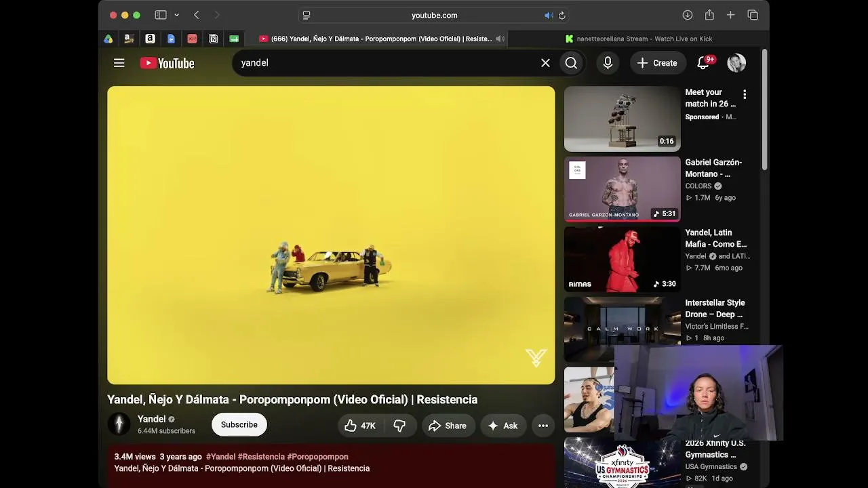This screenshot has width=868, height=488.
Task: Open the Safari tab group dropdown arrow
Action: 176,15
